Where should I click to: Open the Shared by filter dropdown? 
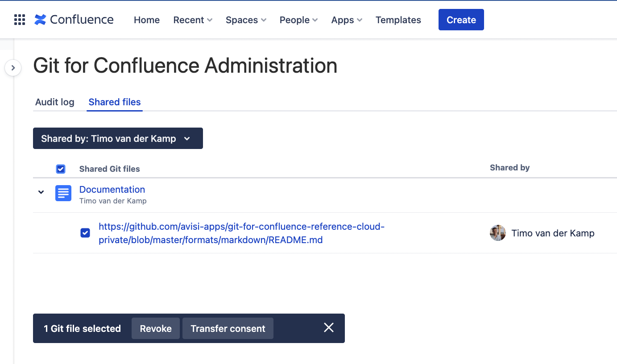118,138
